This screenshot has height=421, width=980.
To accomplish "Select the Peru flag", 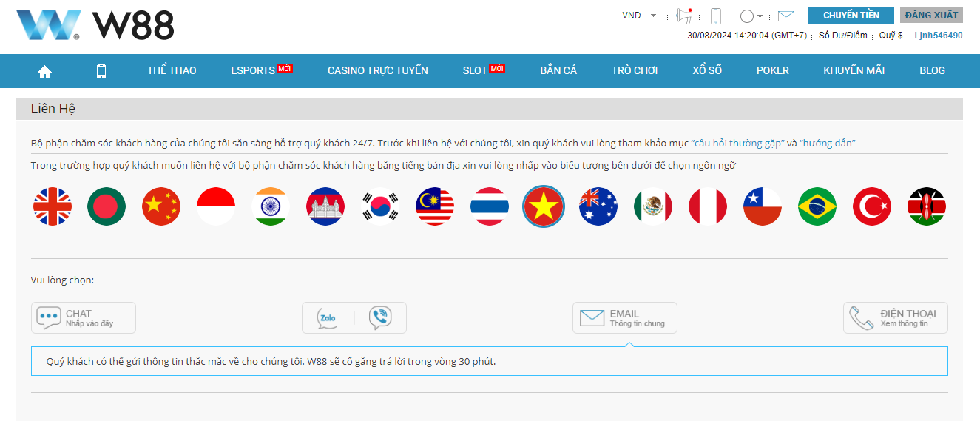I will (x=708, y=206).
